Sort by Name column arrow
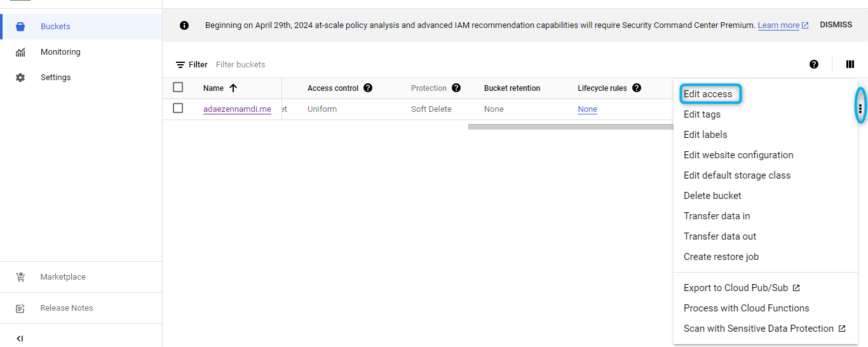Image resolution: width=868 pixels, height=347 pixels. click(x=233, y=88)
